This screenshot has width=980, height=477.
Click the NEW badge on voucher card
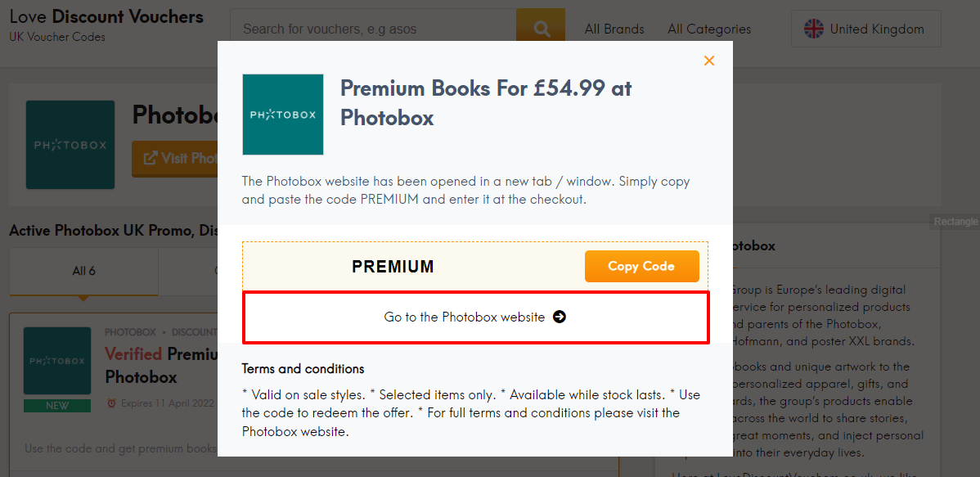[x=57, y=406]
